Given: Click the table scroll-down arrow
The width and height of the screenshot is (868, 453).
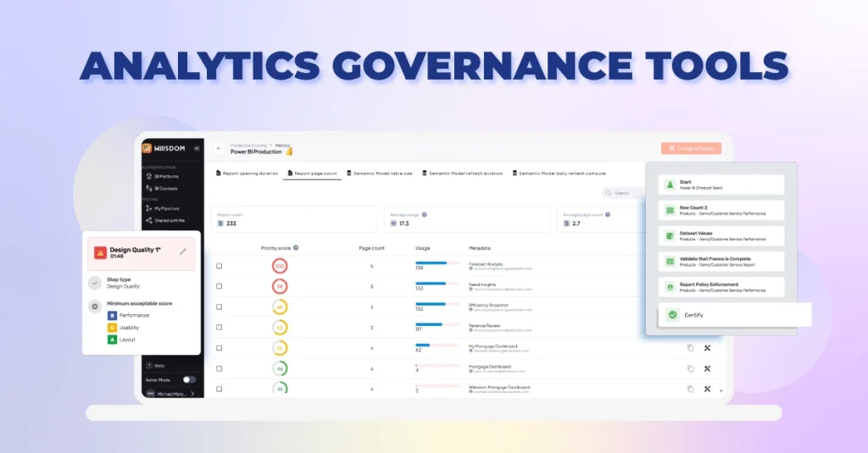Looking at the screenshot, I should coord(721,391).
